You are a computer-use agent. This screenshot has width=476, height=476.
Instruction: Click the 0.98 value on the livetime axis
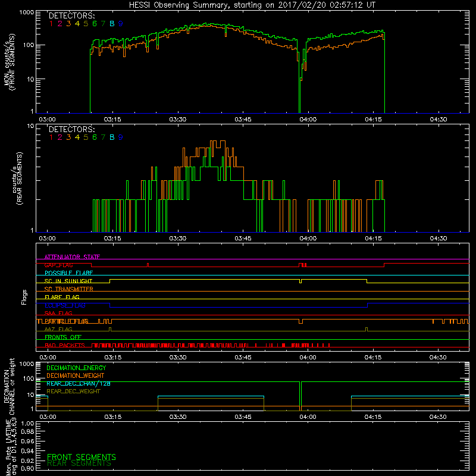[27, 431]
